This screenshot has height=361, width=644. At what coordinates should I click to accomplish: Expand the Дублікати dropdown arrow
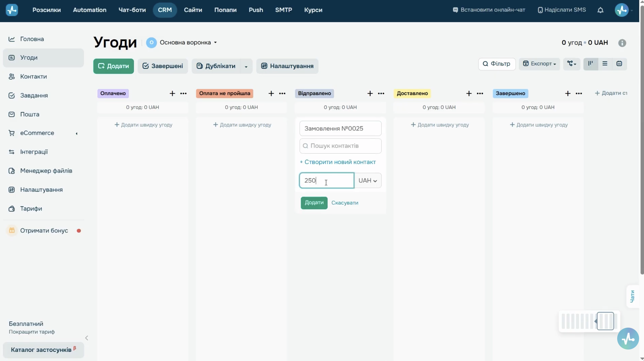pos(246,66)
